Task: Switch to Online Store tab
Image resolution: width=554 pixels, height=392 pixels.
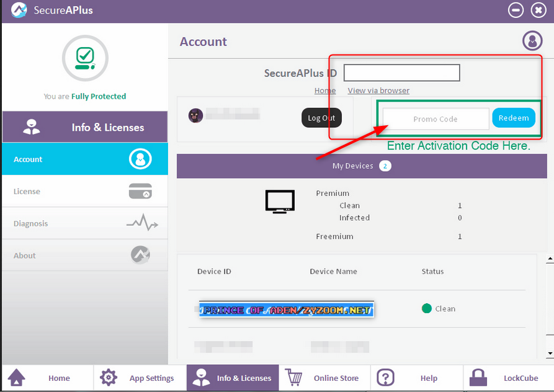Action: point(324,378)
